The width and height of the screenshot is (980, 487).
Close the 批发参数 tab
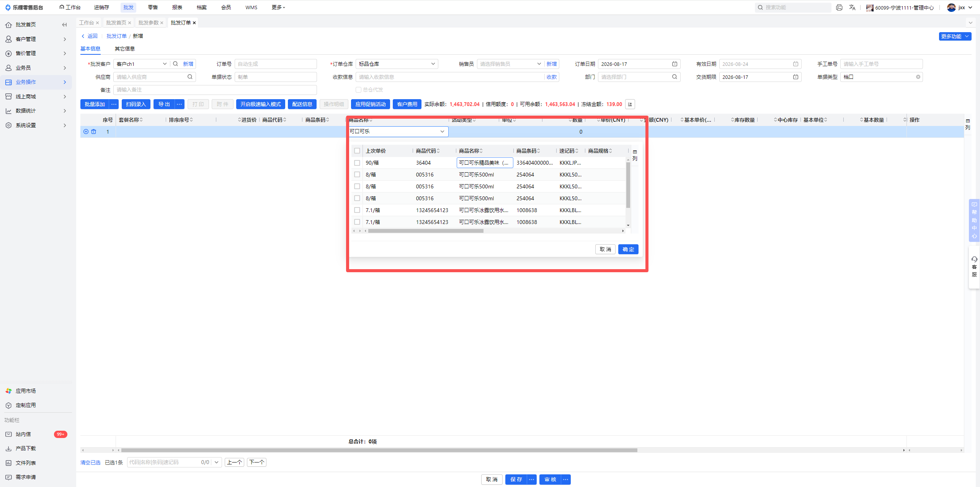pos(162,23)
